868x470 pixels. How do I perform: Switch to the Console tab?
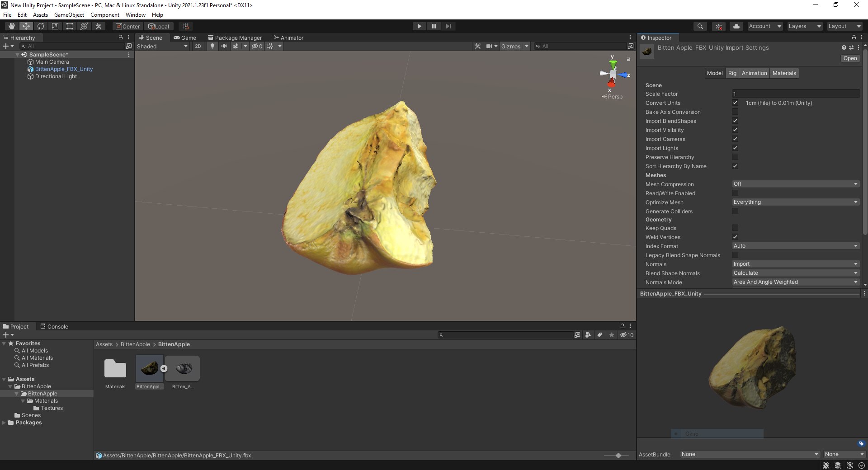(54, 326)
